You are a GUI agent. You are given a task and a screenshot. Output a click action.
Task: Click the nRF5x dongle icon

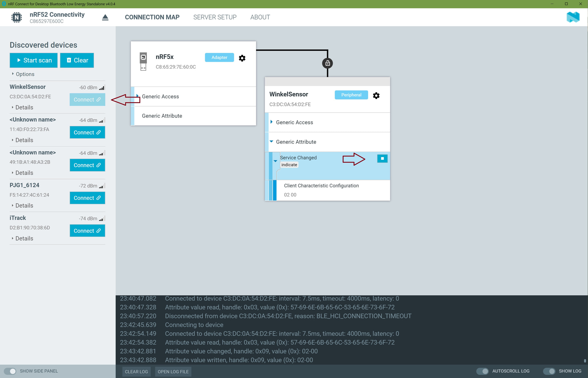[143, 62]
